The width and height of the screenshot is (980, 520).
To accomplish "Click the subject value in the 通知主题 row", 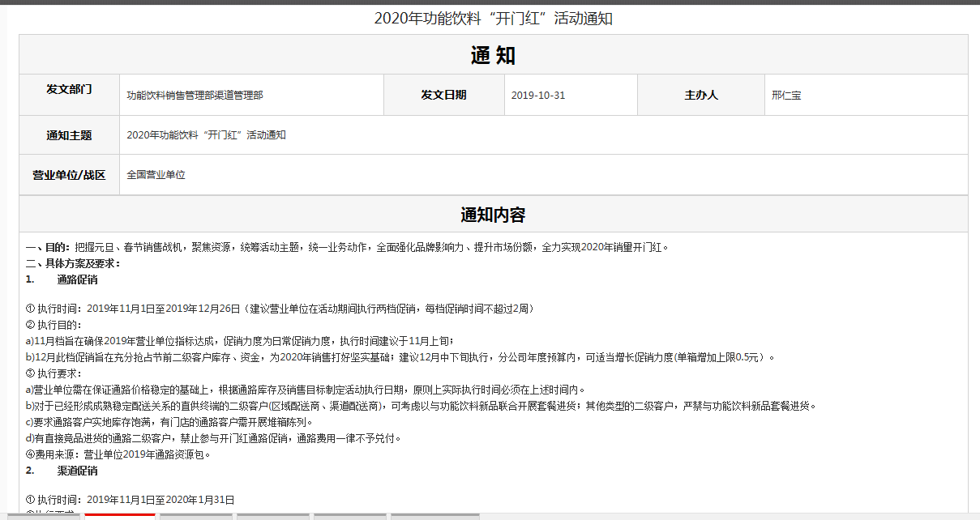I will coord(206,135).
